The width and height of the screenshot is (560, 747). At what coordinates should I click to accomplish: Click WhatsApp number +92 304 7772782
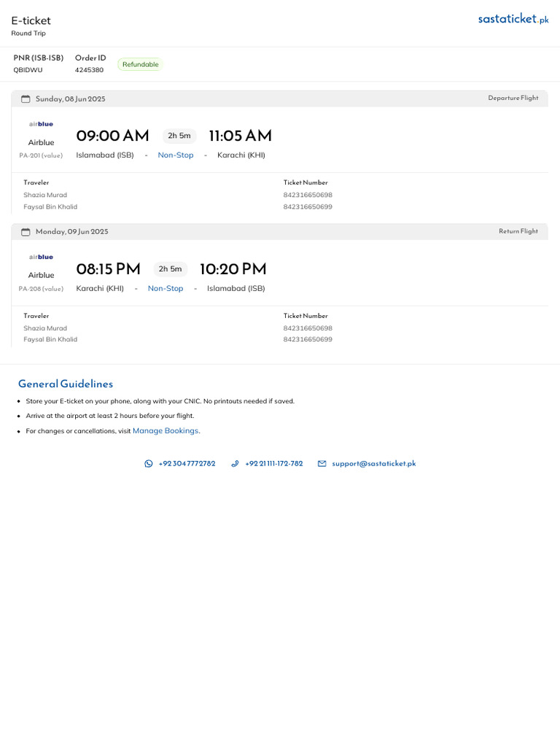click(x=187, y=463)
